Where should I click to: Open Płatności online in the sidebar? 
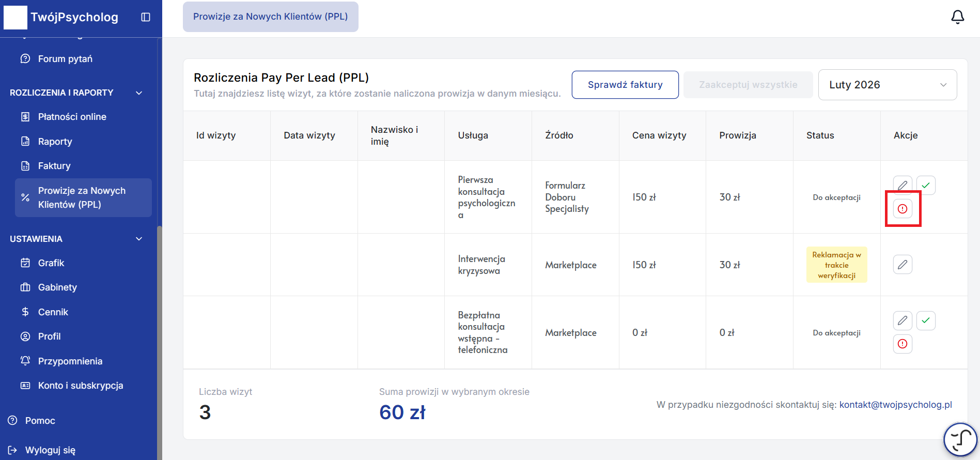point(72,117)
